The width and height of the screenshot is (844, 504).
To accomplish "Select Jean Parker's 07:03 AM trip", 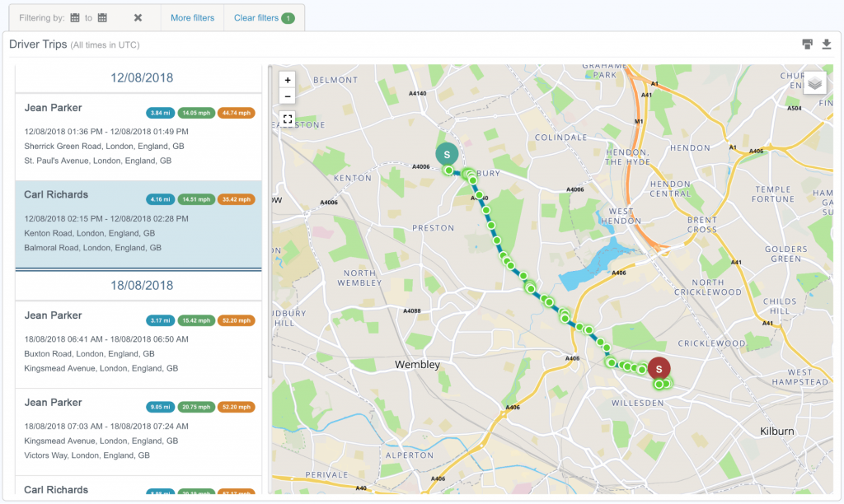I will (x=138, y=432).
